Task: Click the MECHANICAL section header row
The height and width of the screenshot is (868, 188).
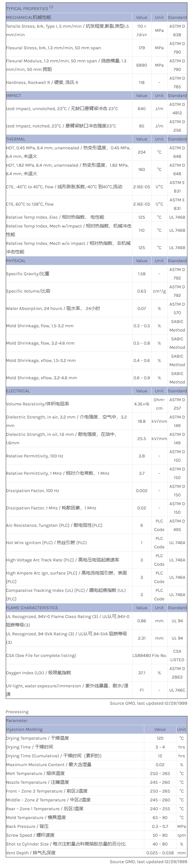Action: coord(29,17)
